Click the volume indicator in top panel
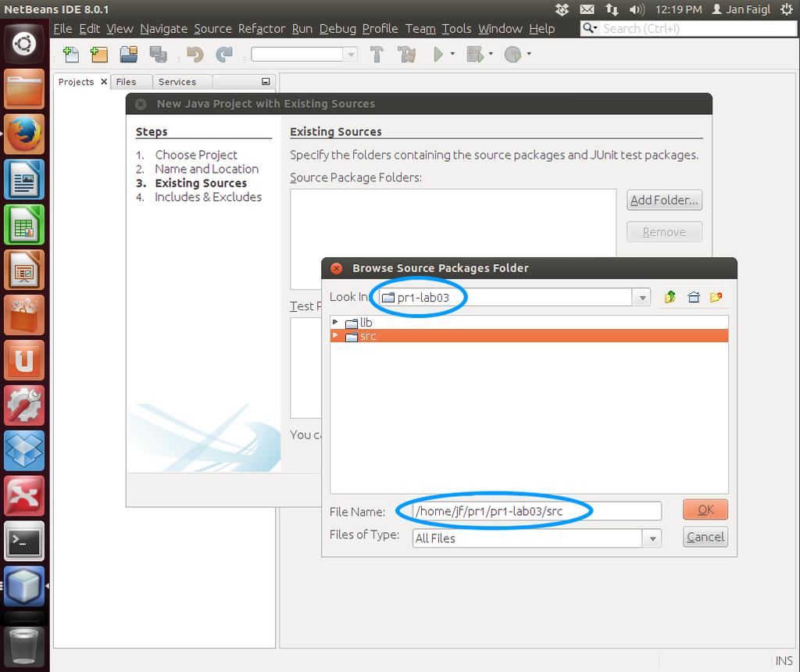 pos(637,9)
